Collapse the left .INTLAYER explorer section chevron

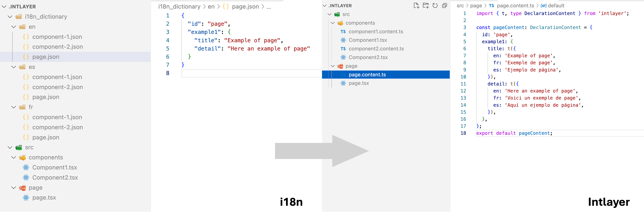pos(4,7)
